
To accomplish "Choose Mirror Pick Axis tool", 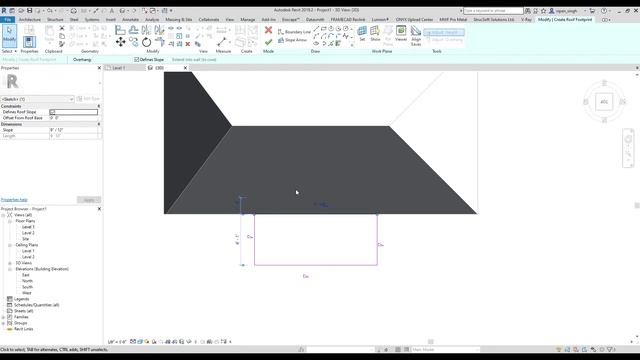I will [x=147, y=29].
